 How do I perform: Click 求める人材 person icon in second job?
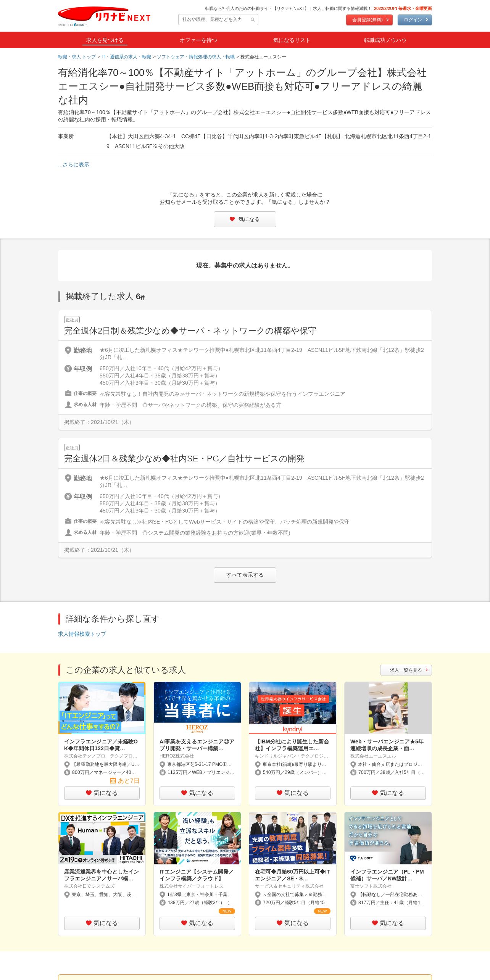(x=68, y=532)
